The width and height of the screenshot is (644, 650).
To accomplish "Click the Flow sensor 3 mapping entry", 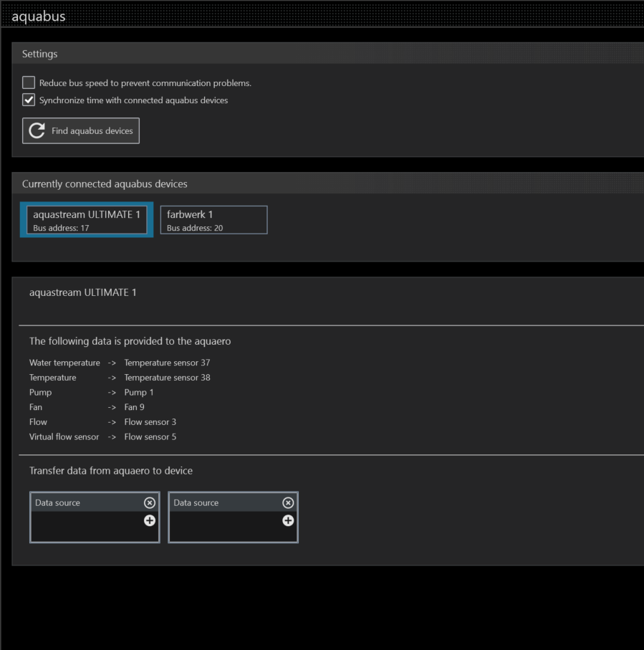I will (150, 422).
